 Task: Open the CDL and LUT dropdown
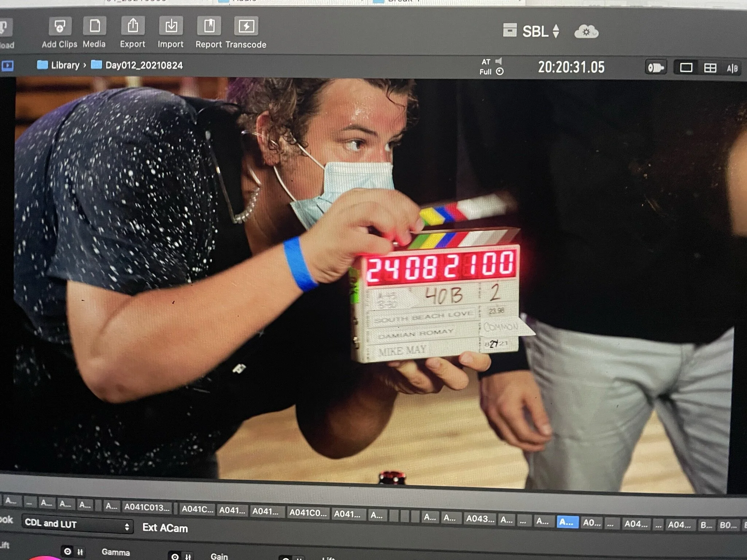77,525
